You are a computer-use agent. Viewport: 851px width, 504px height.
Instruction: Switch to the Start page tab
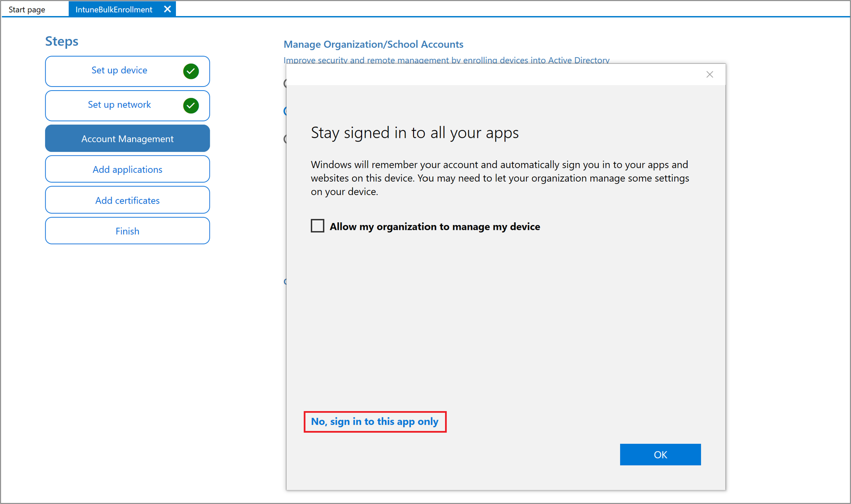[x=27, y=9]
